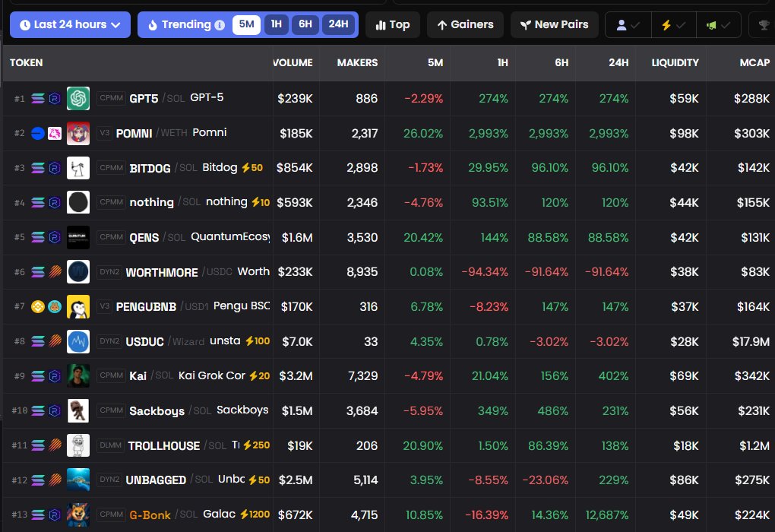Click the Trending button
The width and height of the screenshot is (775, 532).
(185, 25)
